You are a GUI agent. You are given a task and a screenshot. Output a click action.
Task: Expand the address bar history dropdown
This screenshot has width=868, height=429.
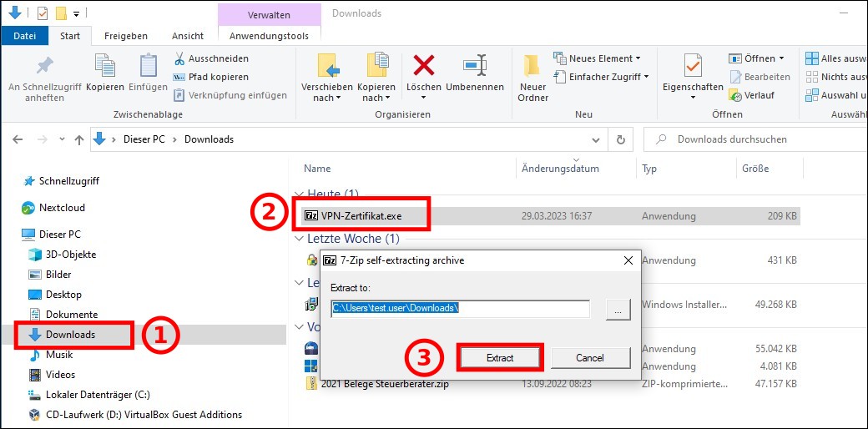click(x=593, y=139)
